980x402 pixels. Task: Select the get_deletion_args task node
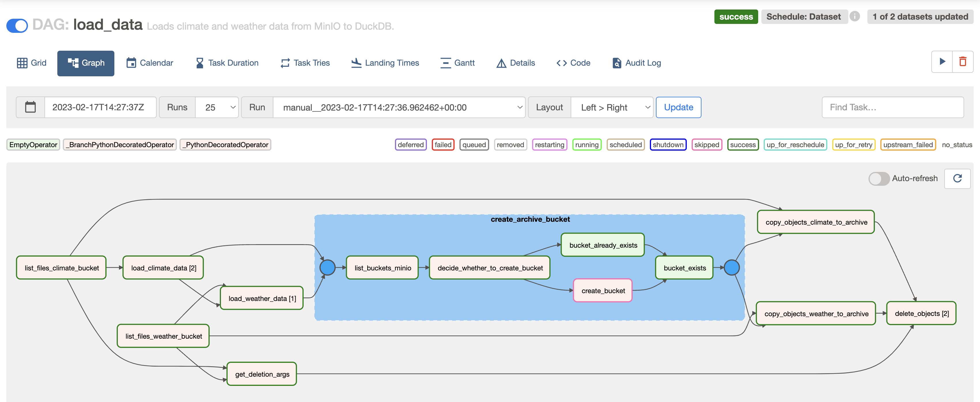click(262, 374)
